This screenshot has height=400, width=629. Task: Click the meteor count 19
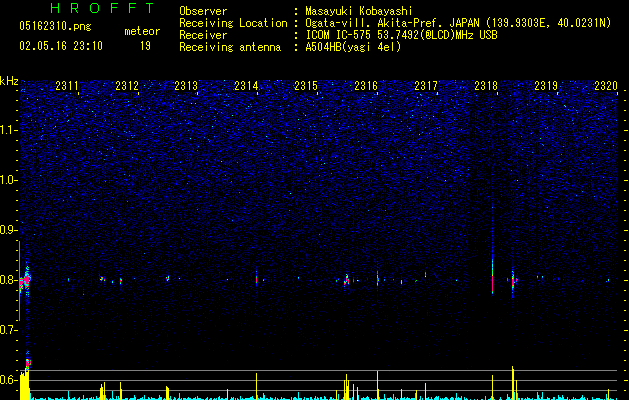tap(145, 46)
